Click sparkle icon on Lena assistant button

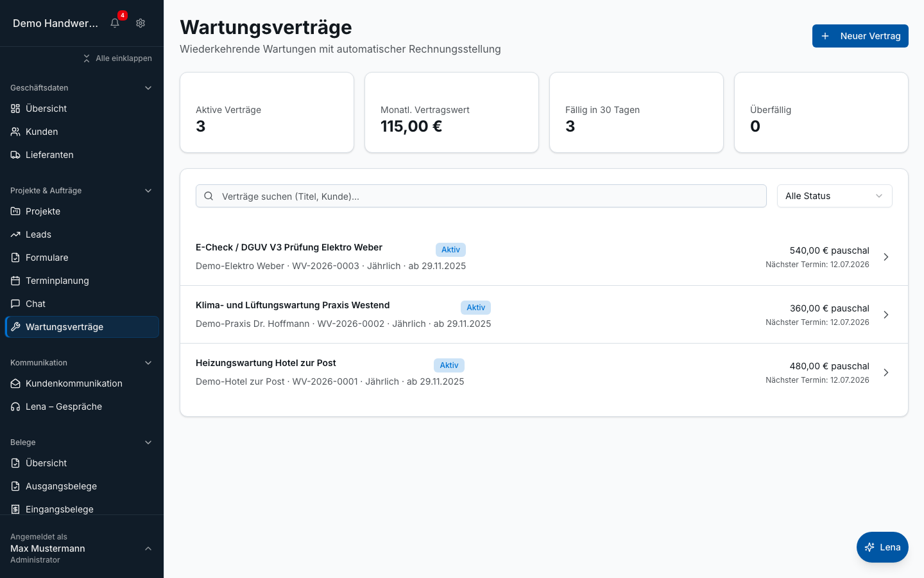869,547
